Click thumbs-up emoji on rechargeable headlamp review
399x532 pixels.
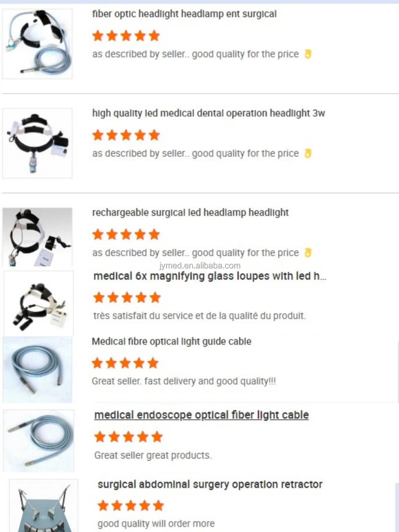click(308, 253)
